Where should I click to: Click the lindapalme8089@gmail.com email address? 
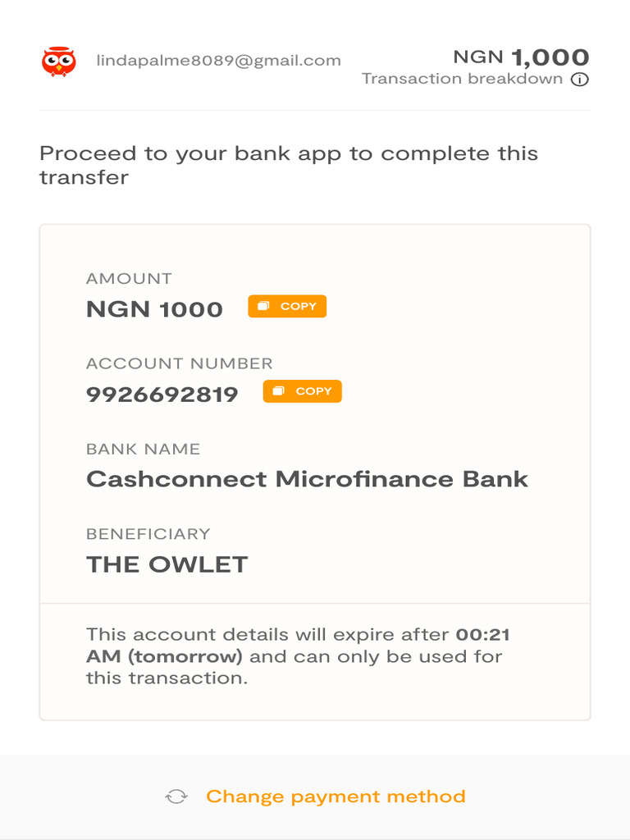218,60
